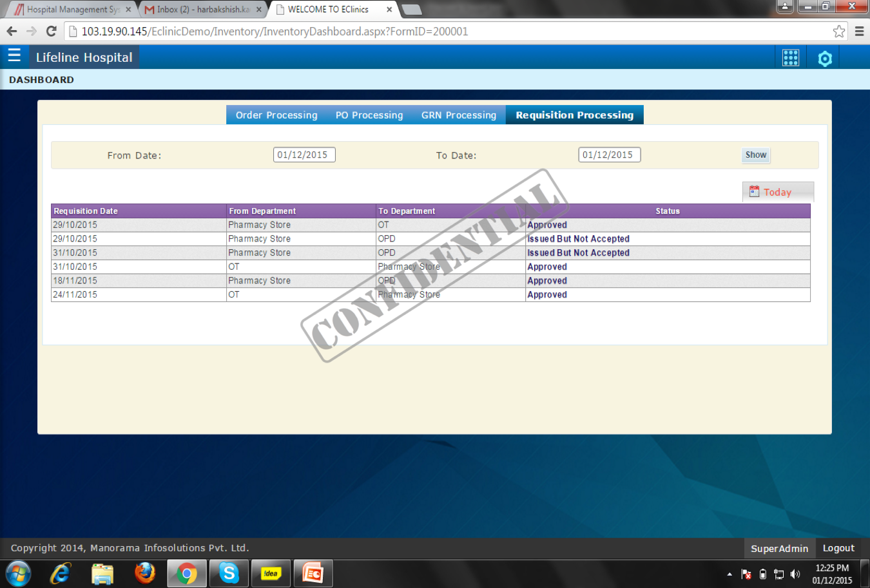Show hidden system tray icons
This screenshot has height=588, width=870.
[x=730, y=574]
